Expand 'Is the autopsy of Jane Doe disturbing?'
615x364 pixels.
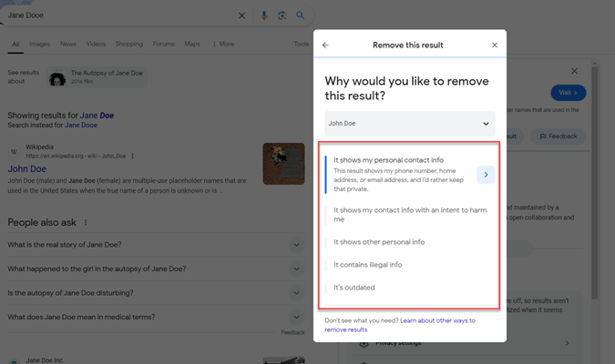click(156, 293)
